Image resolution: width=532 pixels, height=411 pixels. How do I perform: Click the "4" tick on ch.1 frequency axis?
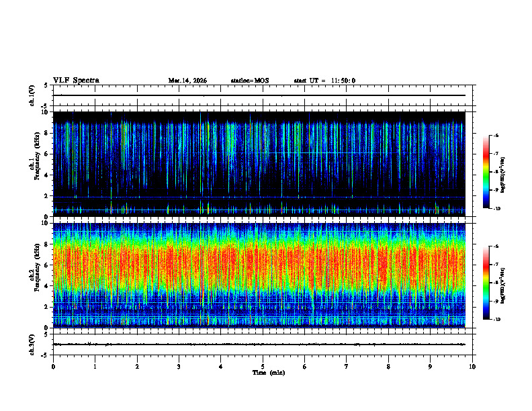coord(46,175)
